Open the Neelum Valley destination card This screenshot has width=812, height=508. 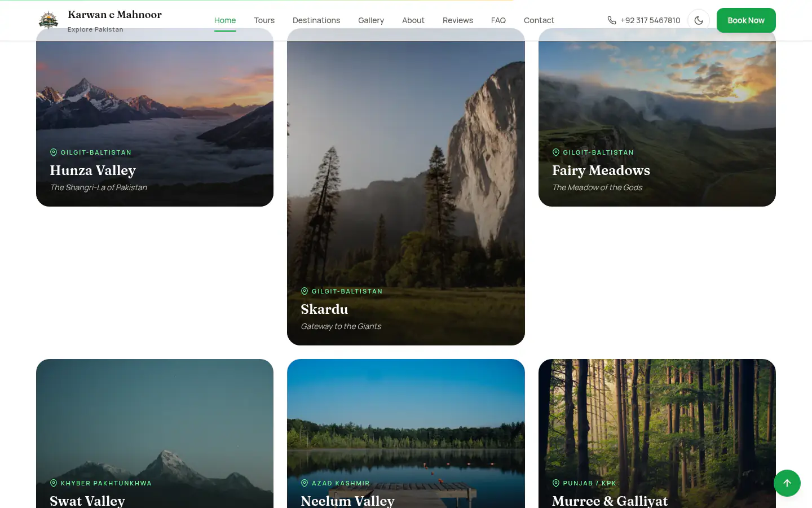406,433
